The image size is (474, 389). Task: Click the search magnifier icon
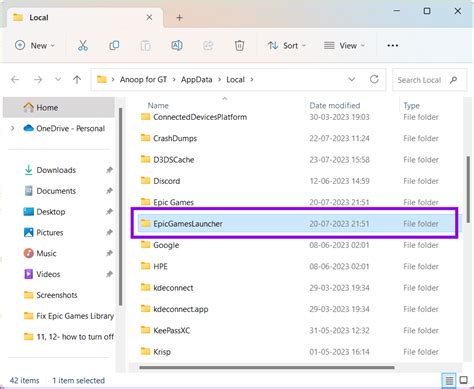(453, 80)
